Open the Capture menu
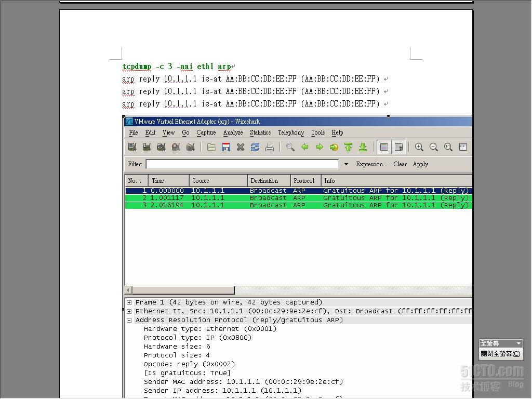The image size is (532, 399). pyautogui.click(x=206, y=132)
